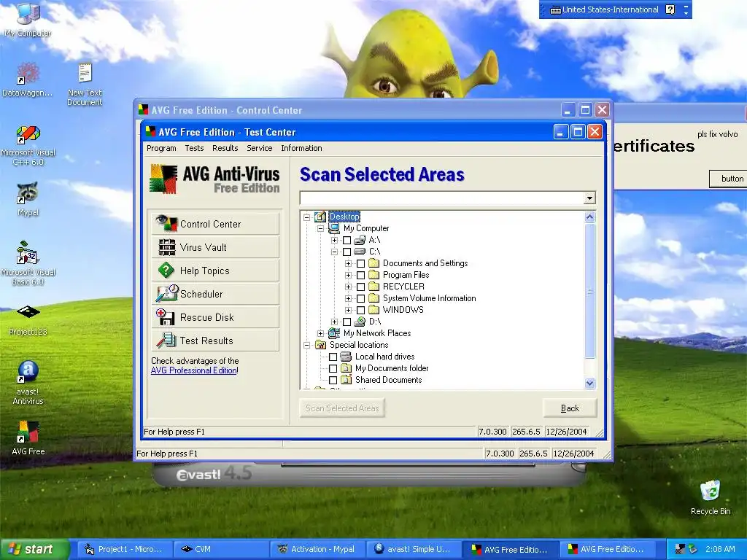Click the Local hard drives icon

click(x=346, y=357)
